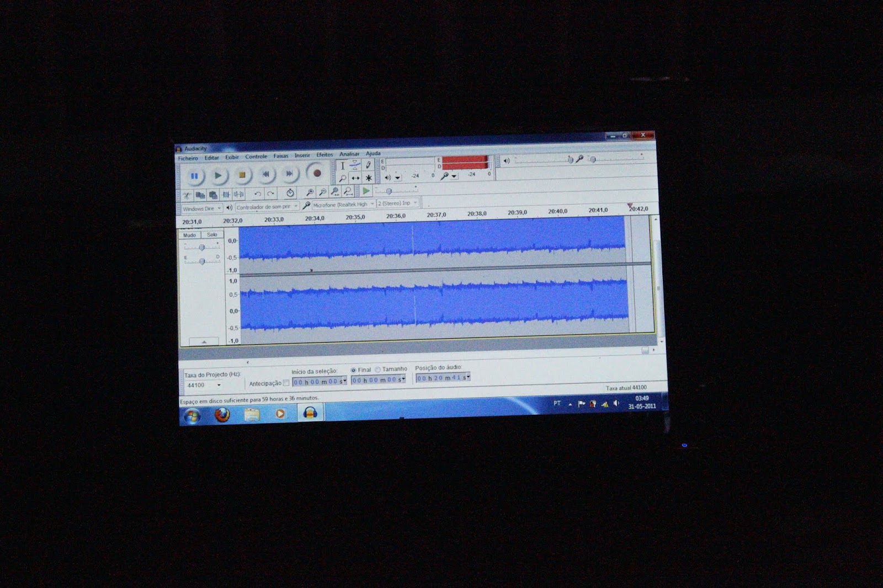
Task: Open the Faixas menu
Action: tap(281, 156)
